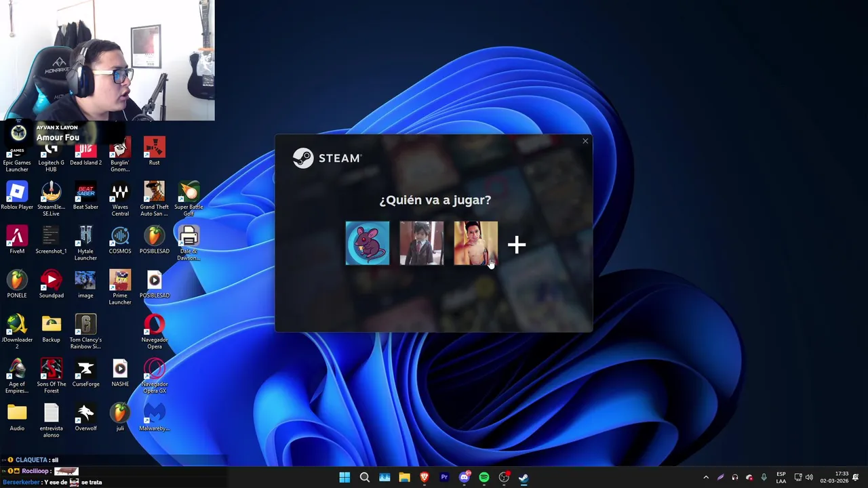Switch to Steam in the taskbar

click(x=524, y=477)
